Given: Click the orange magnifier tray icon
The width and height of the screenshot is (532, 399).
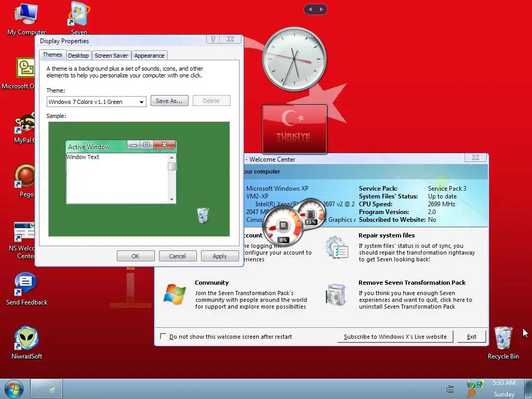Looking at the screenshot, I should tap(471, 394).
